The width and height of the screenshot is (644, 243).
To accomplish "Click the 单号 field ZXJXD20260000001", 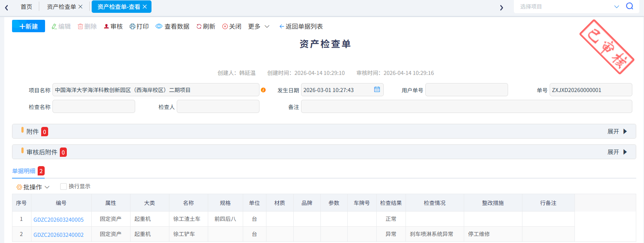I will [591, 90].
